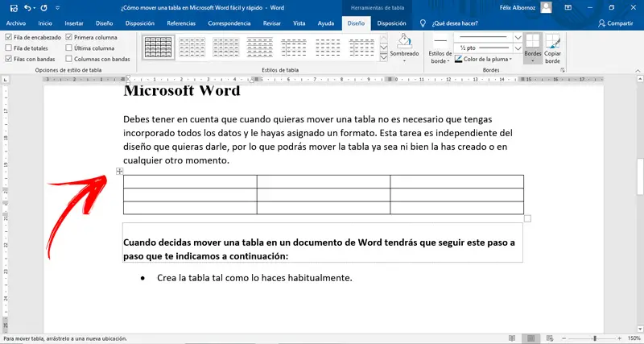Switch to the Inicio tab
Screen dimensions: 644x344
pyautogui.click(x=45, y=23)
